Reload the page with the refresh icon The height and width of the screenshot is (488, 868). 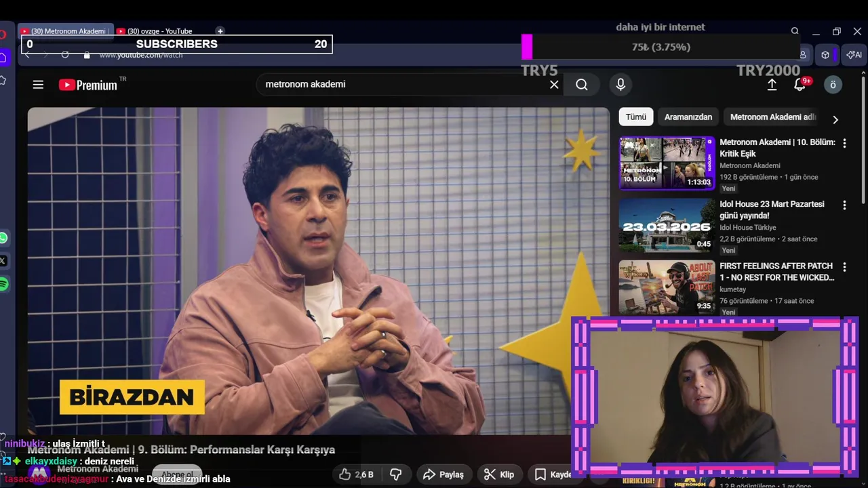[65, 55]
